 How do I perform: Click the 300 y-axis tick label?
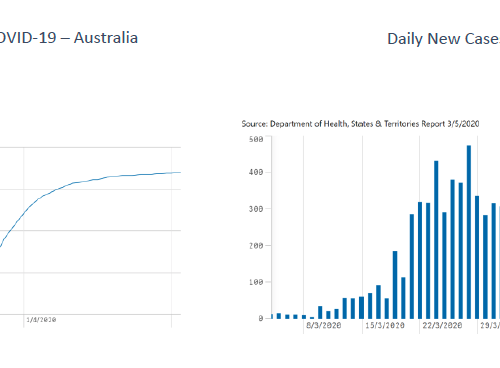pos(256,209)
